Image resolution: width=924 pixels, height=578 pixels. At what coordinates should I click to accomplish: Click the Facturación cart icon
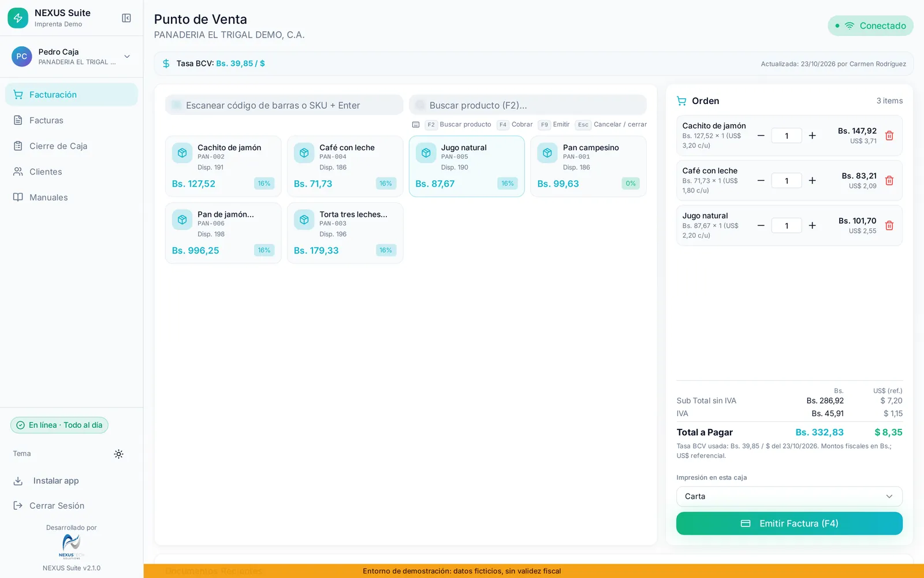18,94
